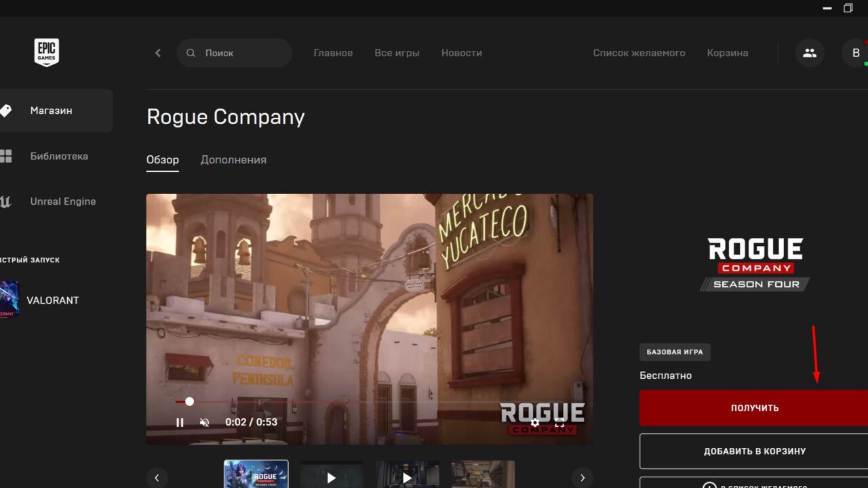The width and height of the screenshot is (868, 488).
Task: Pause the trailer playback
Action: [x=180, y=422]
